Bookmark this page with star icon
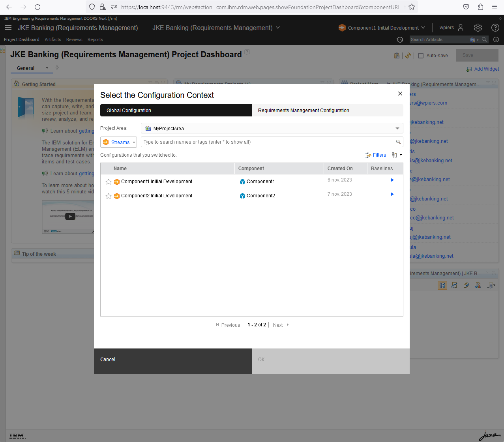 click(x=412, y=7)
